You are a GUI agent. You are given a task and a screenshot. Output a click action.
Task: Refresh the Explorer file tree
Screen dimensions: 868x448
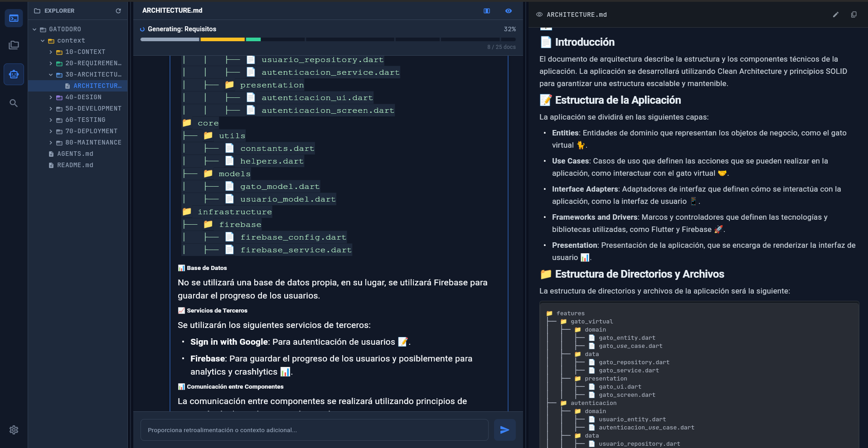(x=118, y=11)
